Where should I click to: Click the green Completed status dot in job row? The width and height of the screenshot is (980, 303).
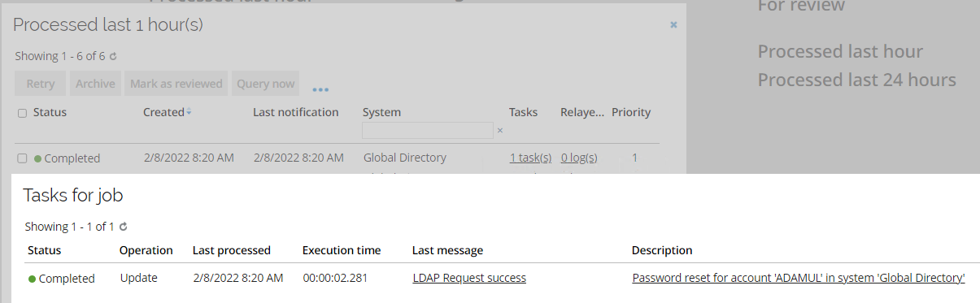(37, 158)
